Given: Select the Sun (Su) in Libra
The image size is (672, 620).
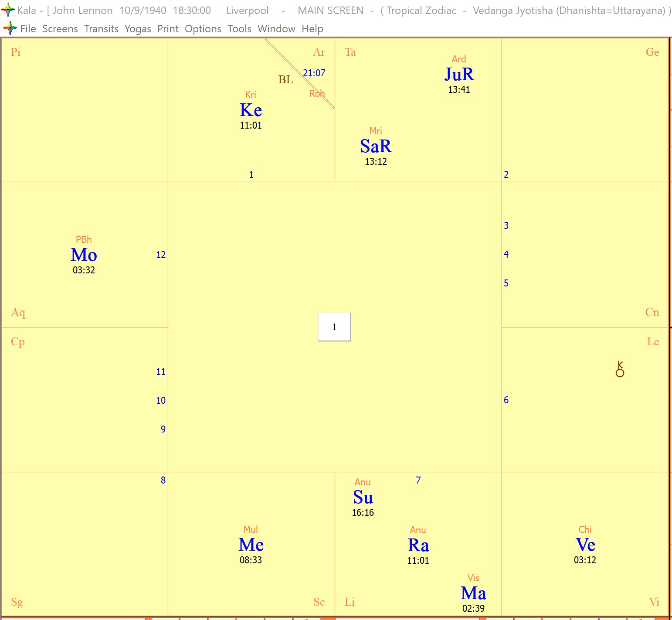Looking at the screenshot, I should (363, 497).
